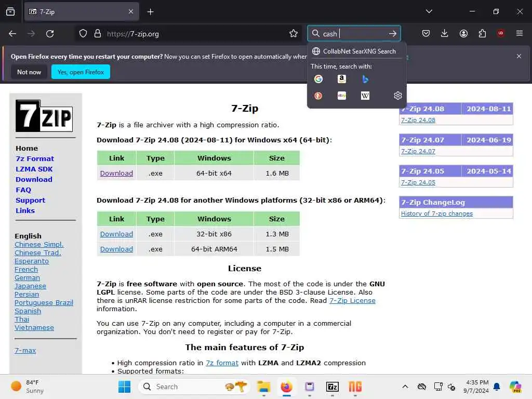Switch language to Portuguese Brazil
This screenshot has height=399, width=532.
pos(44,303)
